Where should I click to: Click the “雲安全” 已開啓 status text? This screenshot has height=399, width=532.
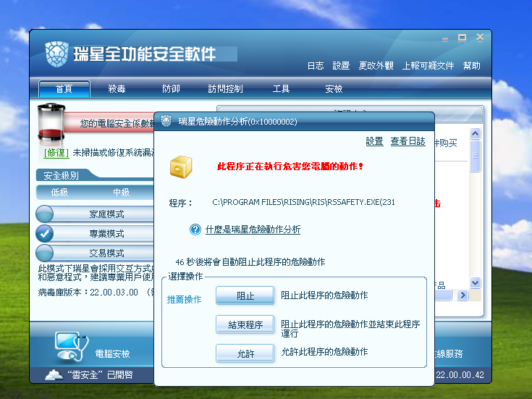click(100, 375)
